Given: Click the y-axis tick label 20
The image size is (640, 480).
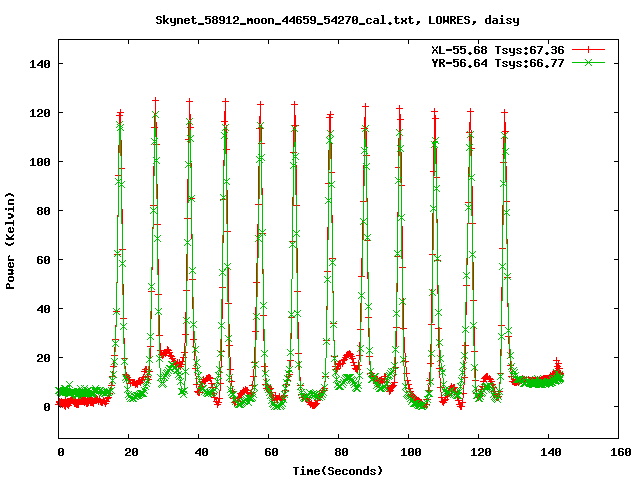Looking at the screenshot, I should [43, 358].
